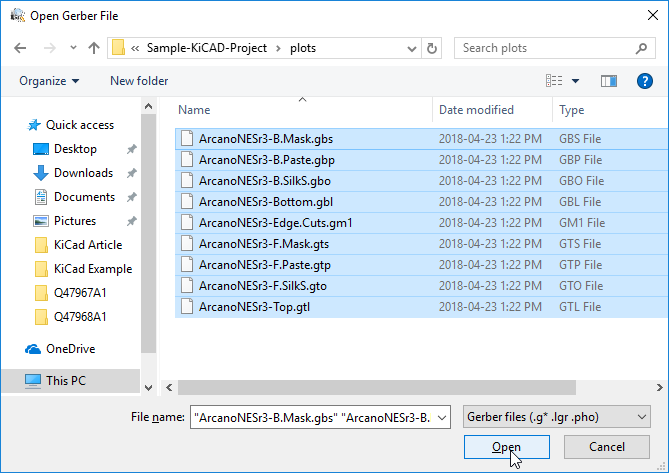The width and height of the screenshot is (669, 473).
Task: Open the view options dropdown arrow
Action: pyautogui.click(x=576, y=81)
